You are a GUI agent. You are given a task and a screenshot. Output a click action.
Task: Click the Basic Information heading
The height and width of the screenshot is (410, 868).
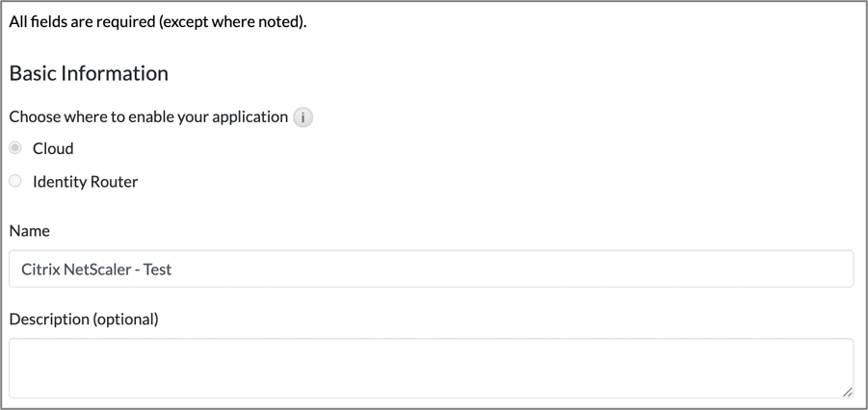click(x=90, y=73)
